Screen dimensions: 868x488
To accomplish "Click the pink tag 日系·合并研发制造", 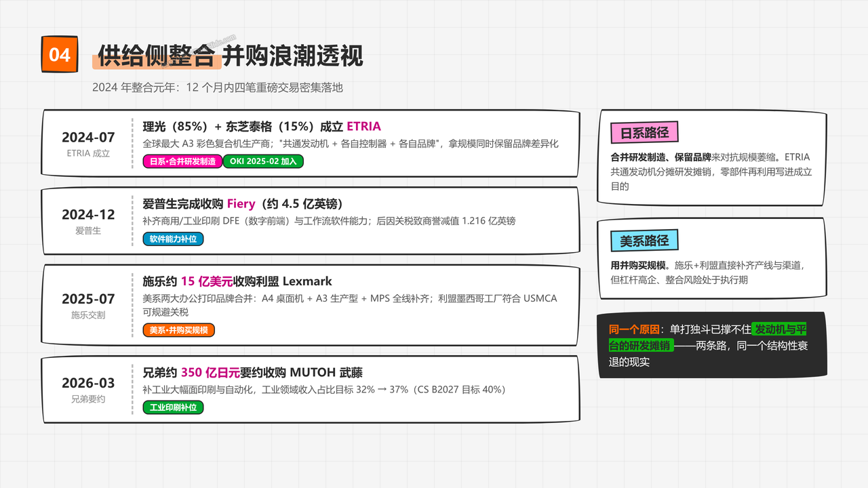I will 182,161.
